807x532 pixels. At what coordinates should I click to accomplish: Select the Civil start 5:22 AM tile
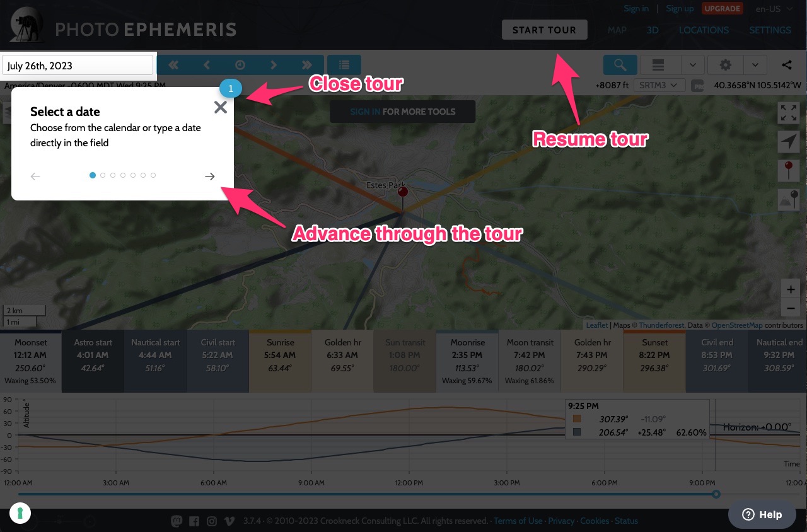click(x=218, y=361)
